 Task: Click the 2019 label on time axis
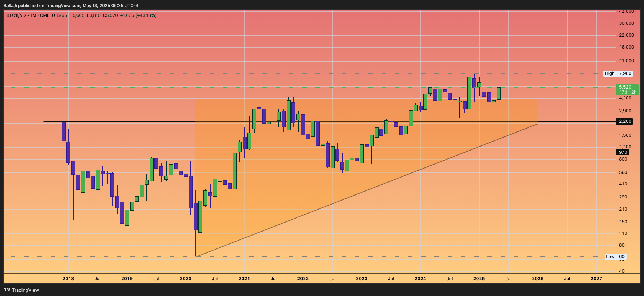click(x=127, y=279)
